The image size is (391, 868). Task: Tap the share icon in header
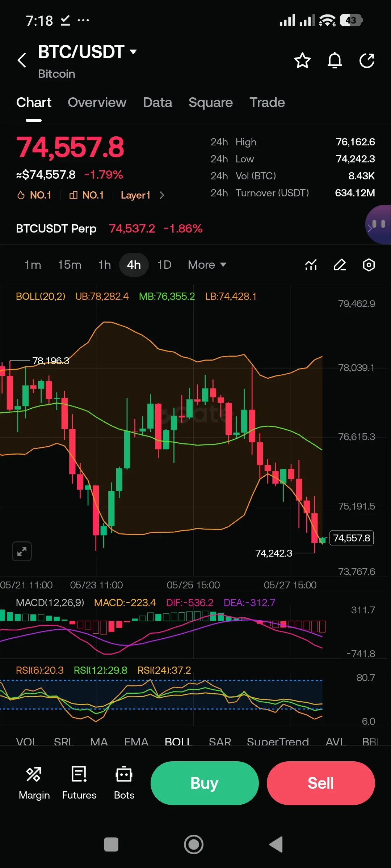367,60
